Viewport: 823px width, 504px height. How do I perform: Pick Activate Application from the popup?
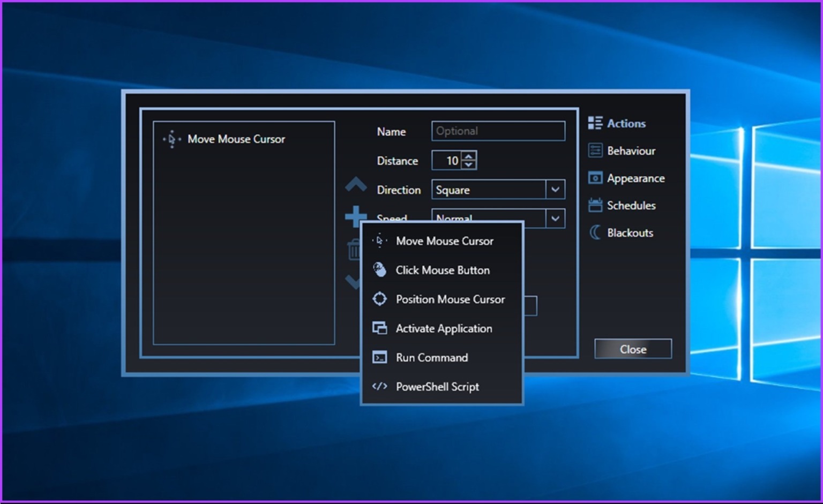pyautogui.click(x=443, y=328)
